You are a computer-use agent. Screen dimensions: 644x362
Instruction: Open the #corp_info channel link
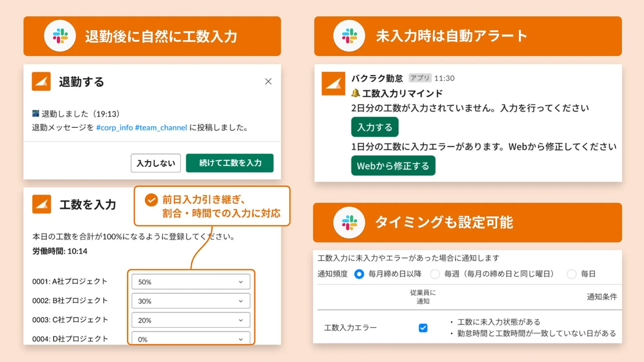pyautogui.click(x=114, y=128)
